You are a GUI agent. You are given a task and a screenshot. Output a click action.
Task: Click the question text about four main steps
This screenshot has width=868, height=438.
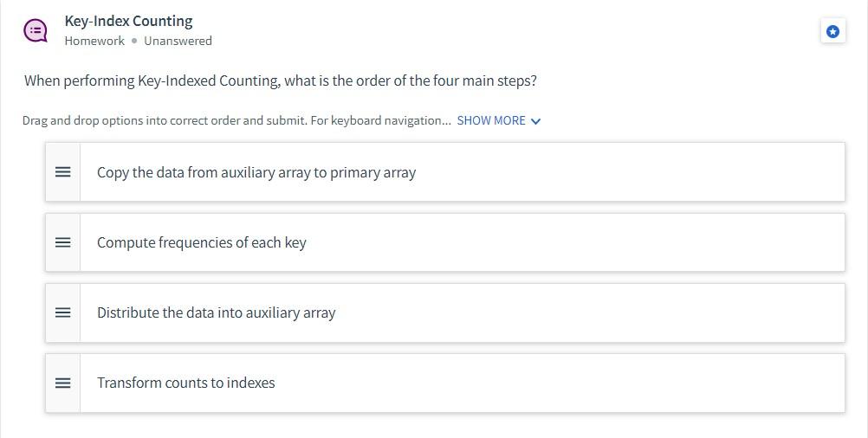tap(280, 81)
